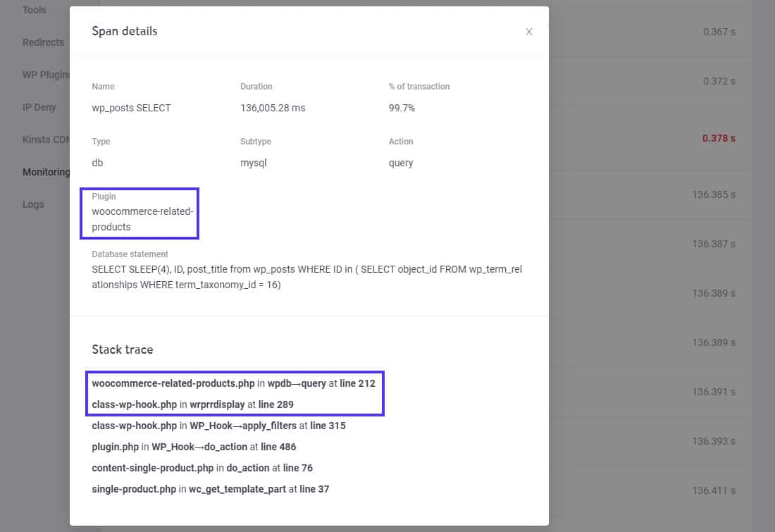Navigate to the Tools sidebar section
Image resolution: width=775 pixels, height=532 pixels.
pyautogui.click(x=34, y=10)
